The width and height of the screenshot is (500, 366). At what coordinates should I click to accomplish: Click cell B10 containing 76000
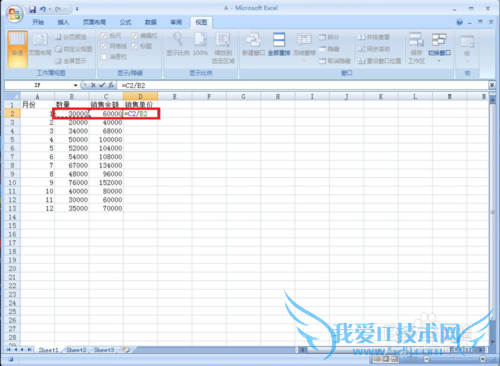click(x=72, y=183)
